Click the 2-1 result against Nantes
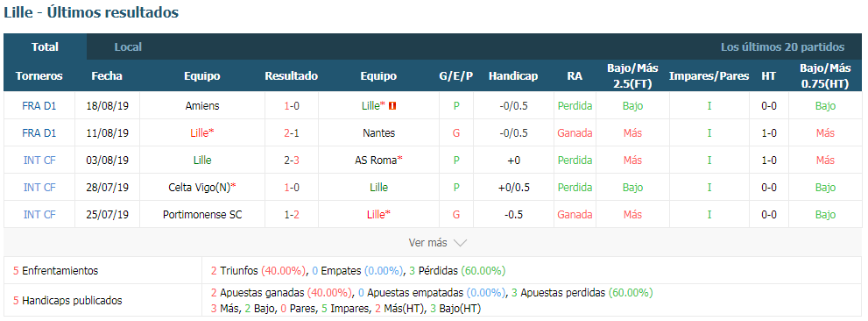 click(291, 133)
